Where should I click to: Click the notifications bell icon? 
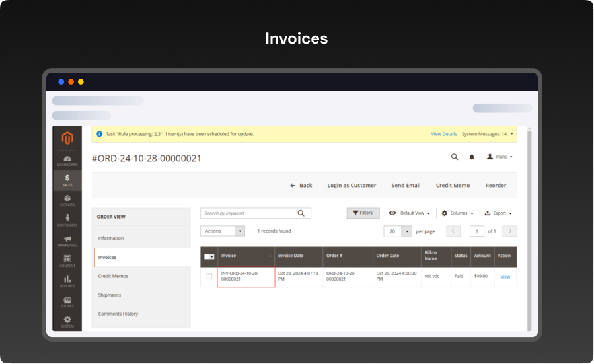[x=472, y=157]
